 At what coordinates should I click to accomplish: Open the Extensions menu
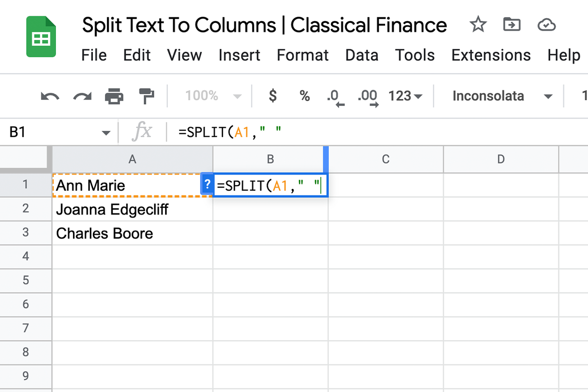(x=491, y=55)
